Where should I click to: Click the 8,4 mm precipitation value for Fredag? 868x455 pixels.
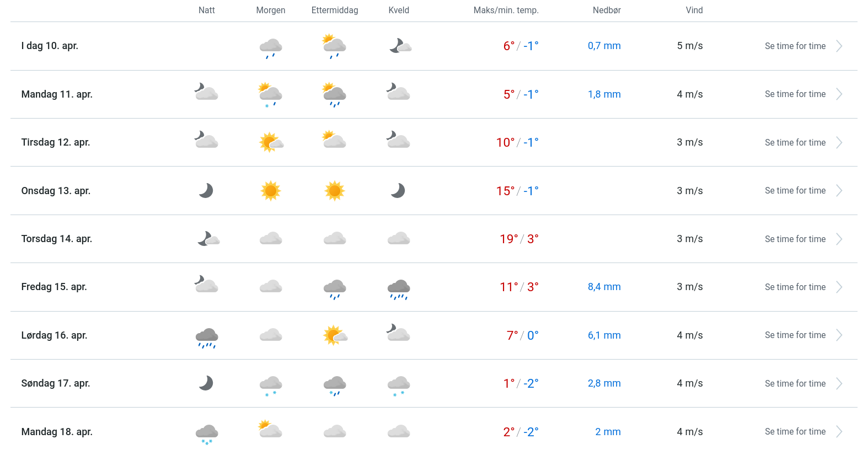pyautogui.click(x=604, y=287)
